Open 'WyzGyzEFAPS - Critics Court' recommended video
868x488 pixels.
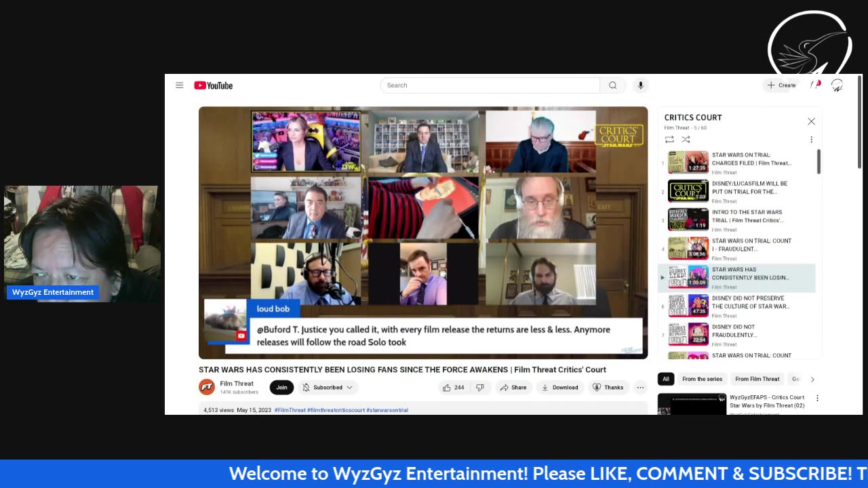pos(767,401)
